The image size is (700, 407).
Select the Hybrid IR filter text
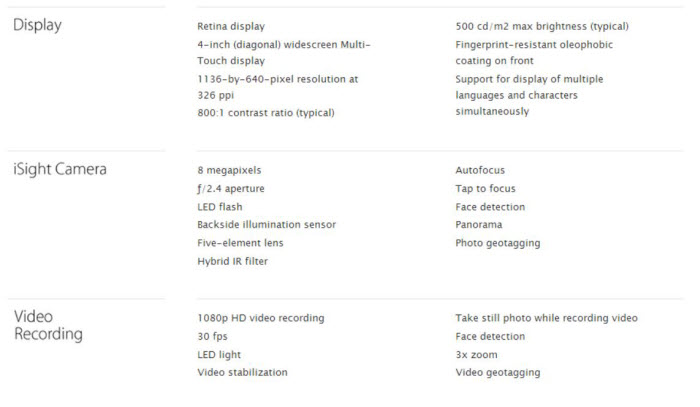click(233, 261)
